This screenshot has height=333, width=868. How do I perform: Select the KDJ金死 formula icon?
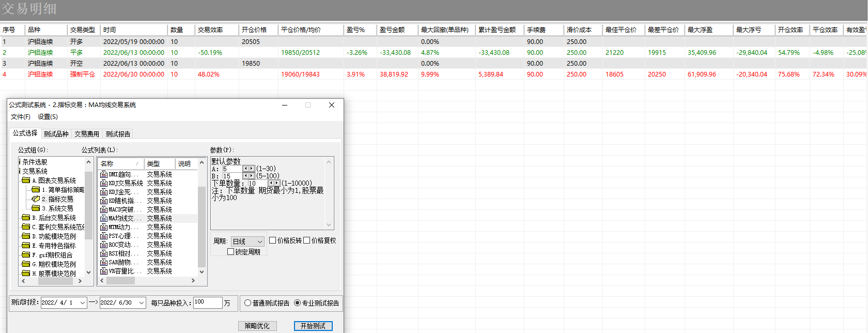click(x=104, y=192)
